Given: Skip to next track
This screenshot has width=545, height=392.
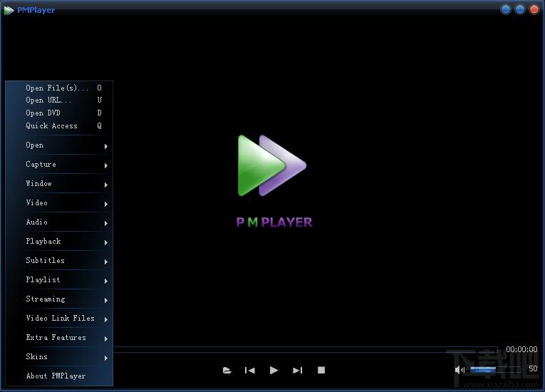Looking at the screenshot, I should pos(298,370).
